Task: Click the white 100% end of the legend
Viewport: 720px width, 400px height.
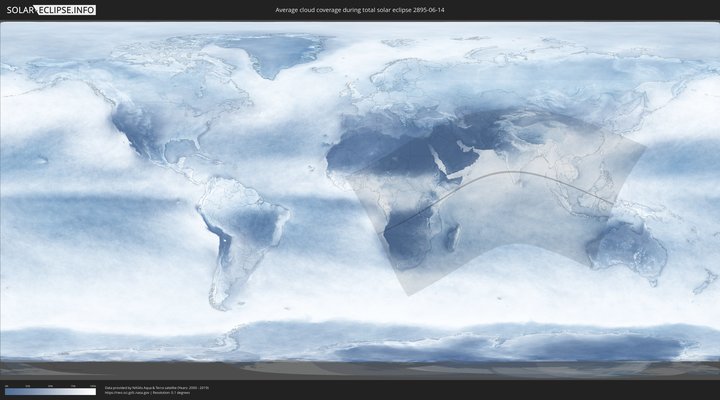Action: [x=93, y=391]
